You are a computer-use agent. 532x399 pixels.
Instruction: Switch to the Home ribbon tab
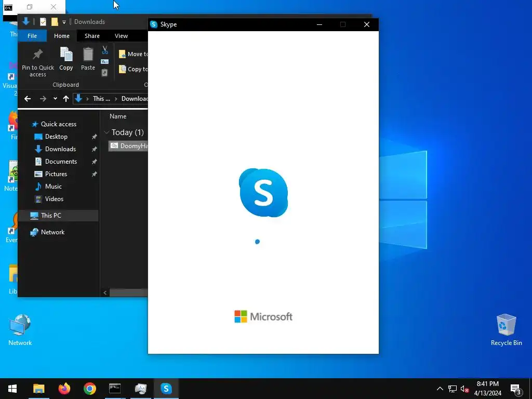(62, 36)
